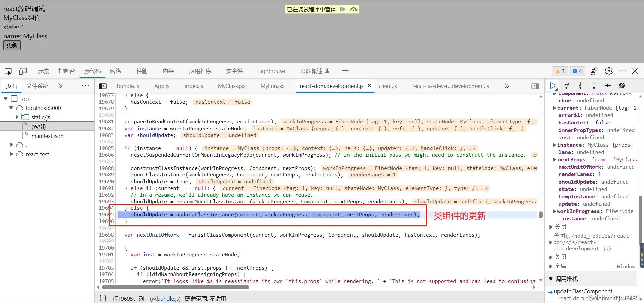Step out of current function
Viewport: 644px width, 303px height.
click(x=594, y=86)
